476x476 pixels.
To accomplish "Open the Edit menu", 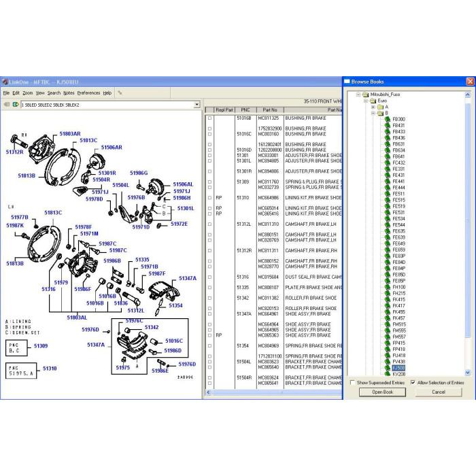I will [16, 93].
